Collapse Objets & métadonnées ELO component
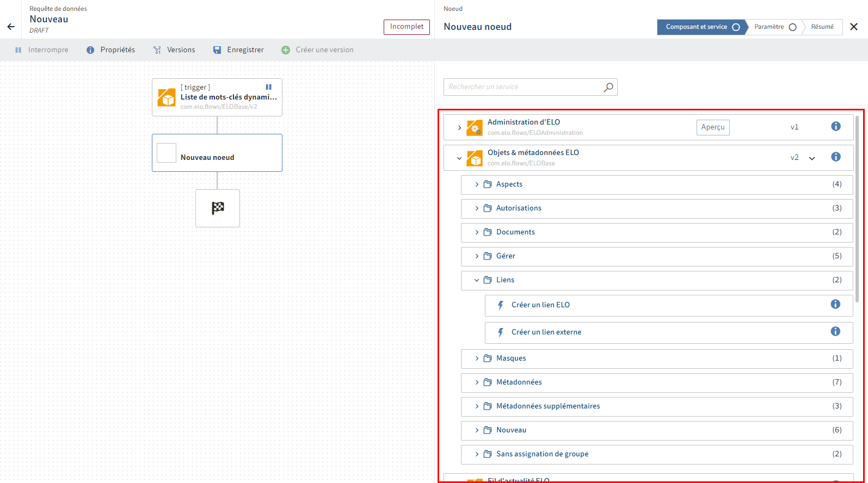 [x=459, y=158]
